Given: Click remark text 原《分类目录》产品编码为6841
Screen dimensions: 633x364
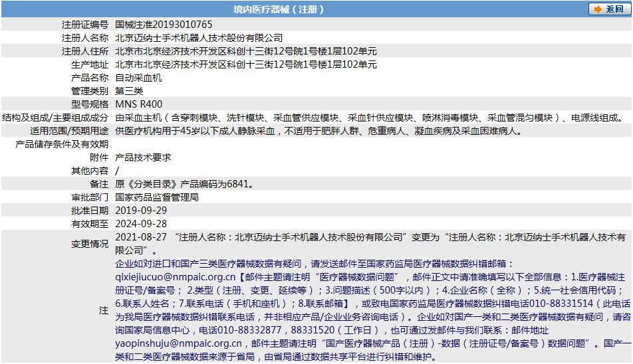Looking at the screenshot, I should [x=184, y=184].
